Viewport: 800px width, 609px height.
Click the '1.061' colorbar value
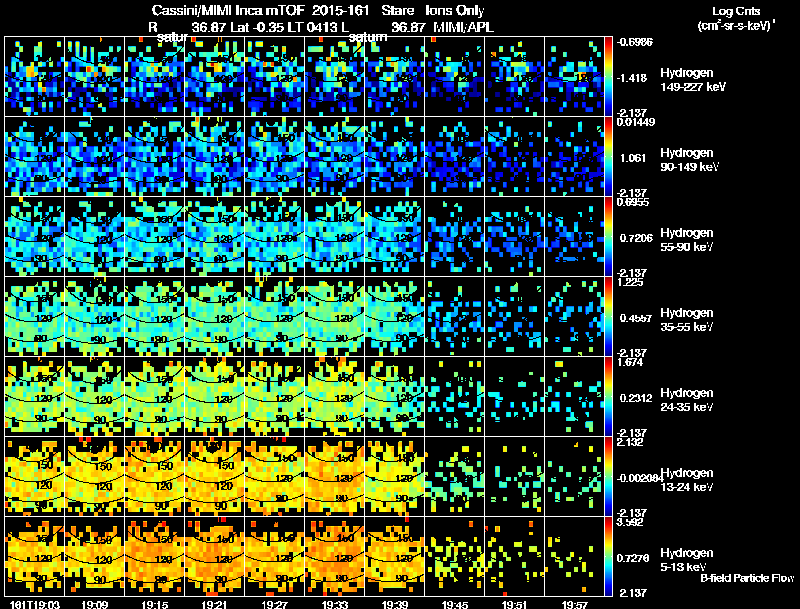coord(633,158)
